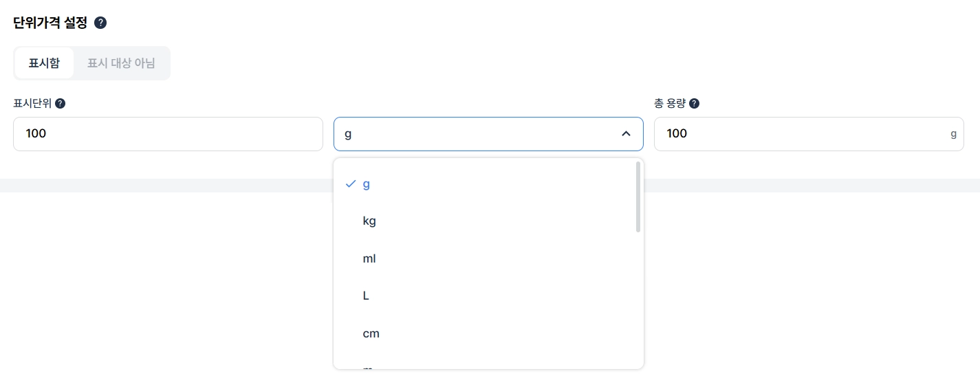Click help icon next to 표시단위 label
The width and height of the screenshot is (980, 378).
tap(61, 104)
